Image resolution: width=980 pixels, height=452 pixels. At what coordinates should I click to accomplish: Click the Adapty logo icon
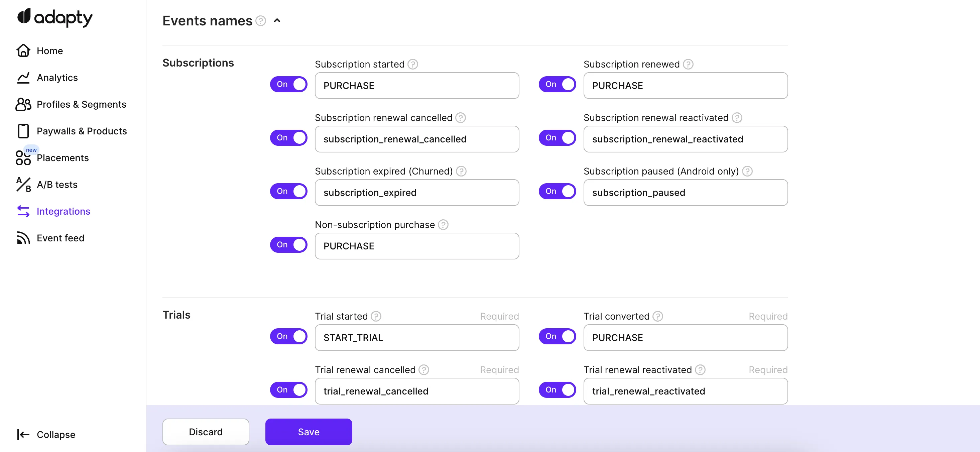point(24,16)
